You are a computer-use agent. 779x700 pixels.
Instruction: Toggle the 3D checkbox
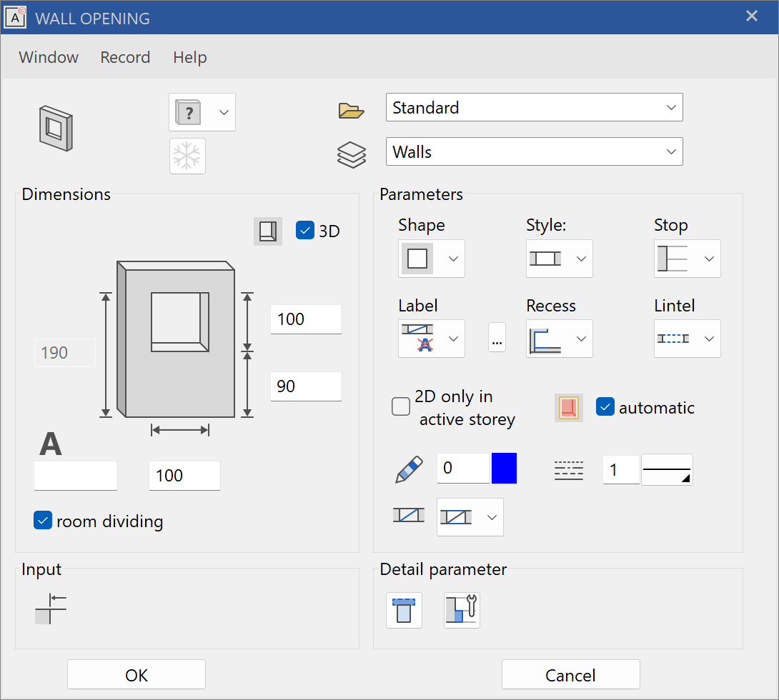[x=305, y=230]
